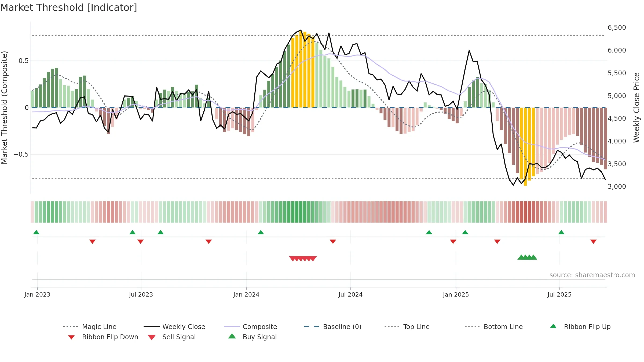Click the Market Threshold (Composite) axis title
The height and width of the screenshot is (362, 644).
[4, 108]
